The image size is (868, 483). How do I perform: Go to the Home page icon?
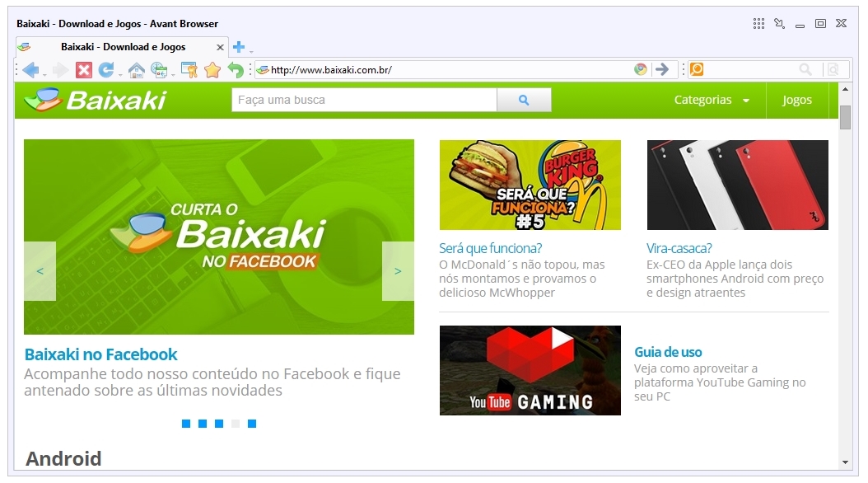[x=136, y=70]
